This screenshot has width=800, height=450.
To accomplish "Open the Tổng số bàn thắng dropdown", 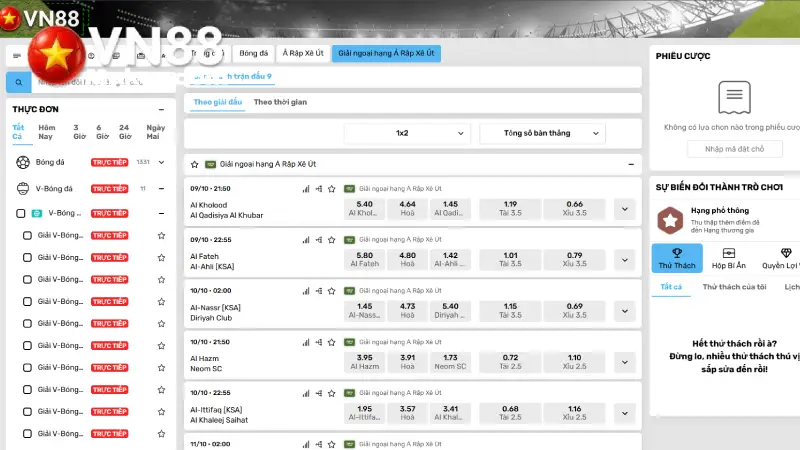I will 542,133.
